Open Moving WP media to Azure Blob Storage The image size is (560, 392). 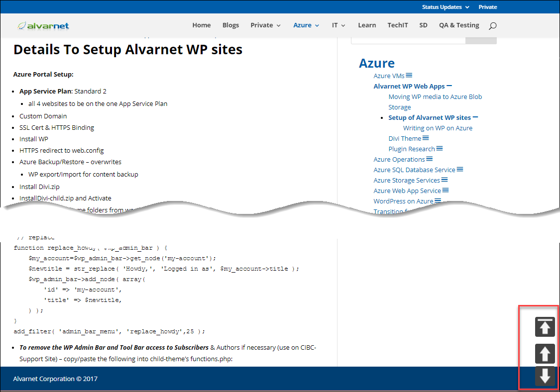[435, 102]
